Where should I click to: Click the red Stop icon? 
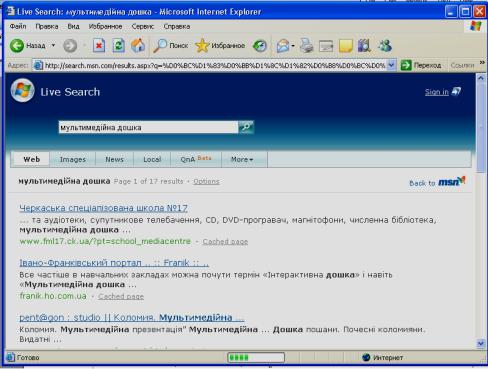pos(99,46)
